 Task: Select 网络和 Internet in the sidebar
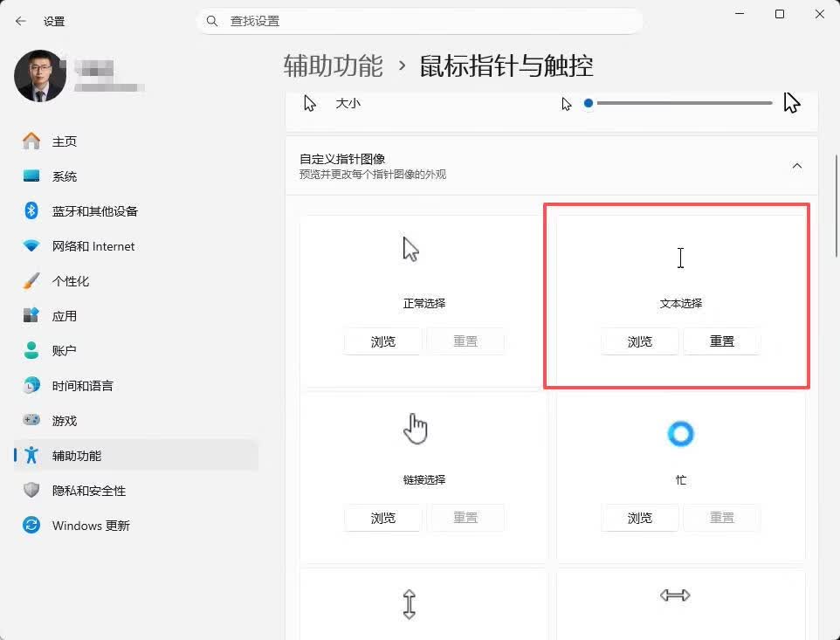pyautogui.click(x=136, y=246)
